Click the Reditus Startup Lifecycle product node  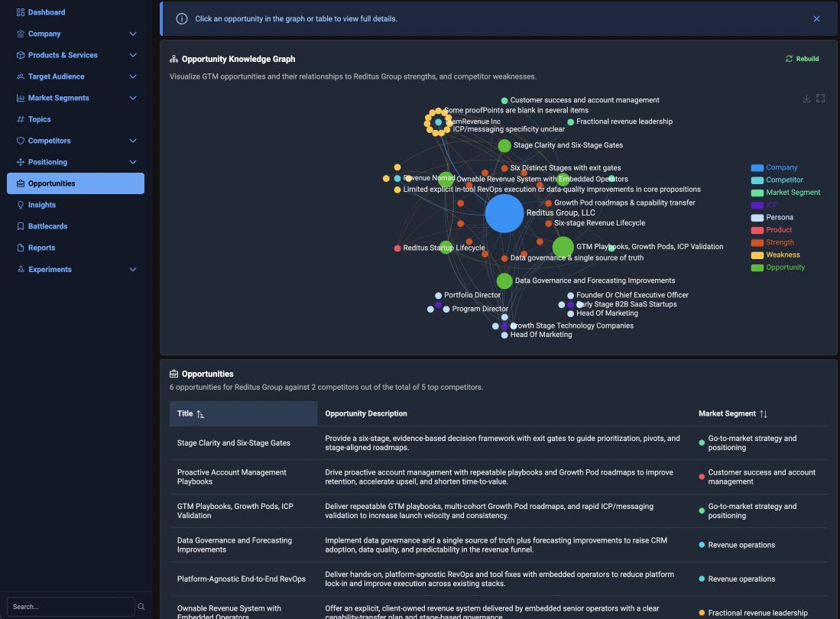397,248
